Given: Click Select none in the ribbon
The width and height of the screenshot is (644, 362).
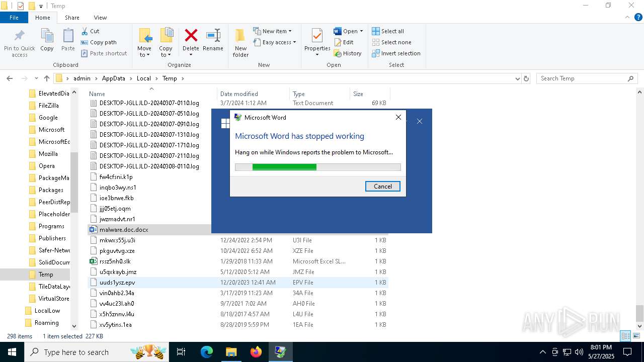Looking at the screenshot, I should [391, 42].
